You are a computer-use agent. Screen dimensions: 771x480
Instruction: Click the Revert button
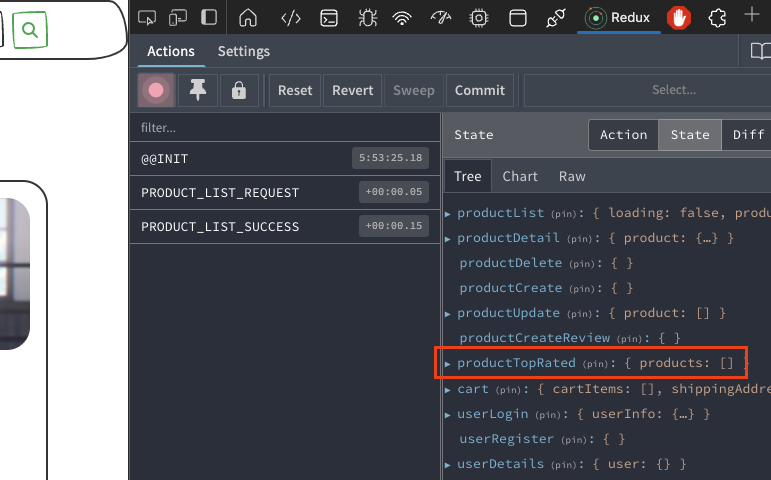coord(353,90)
